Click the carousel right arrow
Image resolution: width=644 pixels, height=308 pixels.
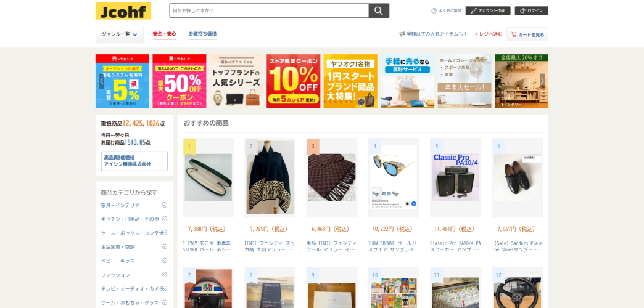click(542, 81)
